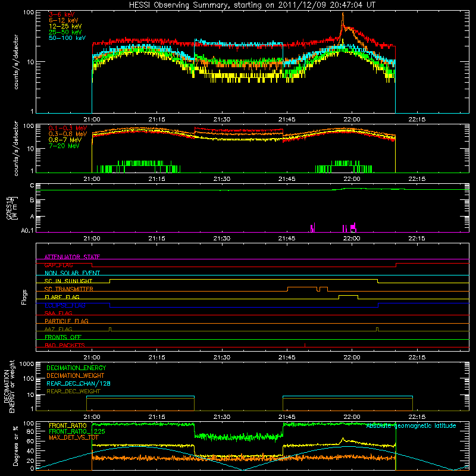Screen dimensions: 476x476
Task: Click the ATTENUATOR_STATE flag label
Action: (72, 257)
